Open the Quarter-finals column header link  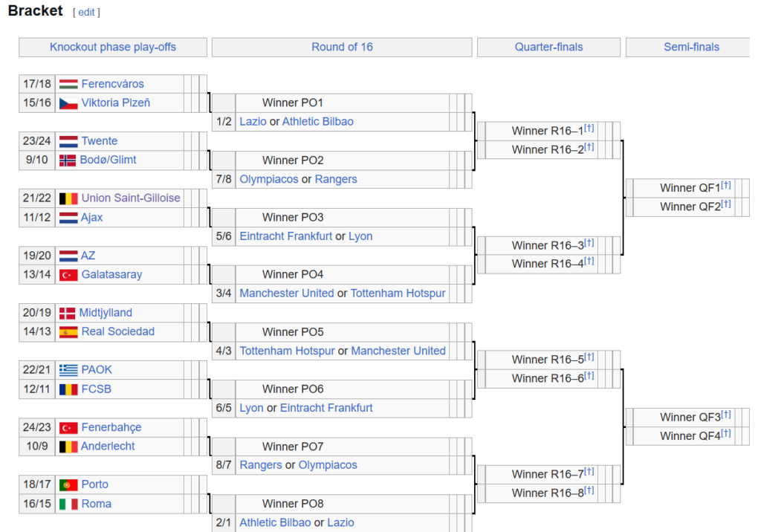click(548, 47)
